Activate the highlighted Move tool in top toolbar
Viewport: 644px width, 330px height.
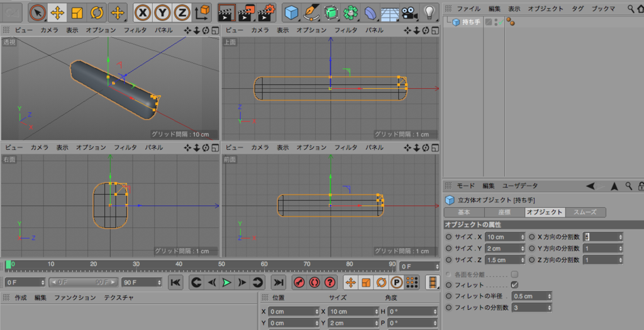pyautogui.click(x=57, y=13)
